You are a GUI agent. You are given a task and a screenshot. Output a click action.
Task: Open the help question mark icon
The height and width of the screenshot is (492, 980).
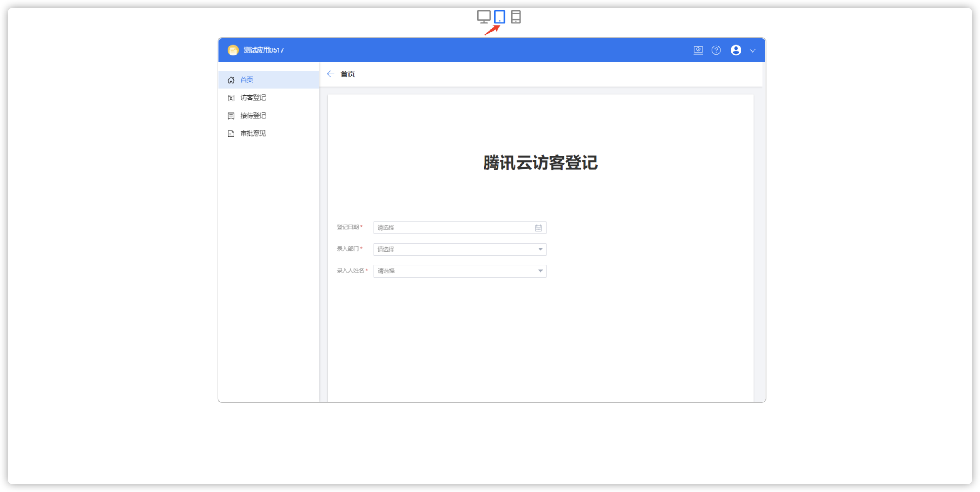(x=716, y=50)
